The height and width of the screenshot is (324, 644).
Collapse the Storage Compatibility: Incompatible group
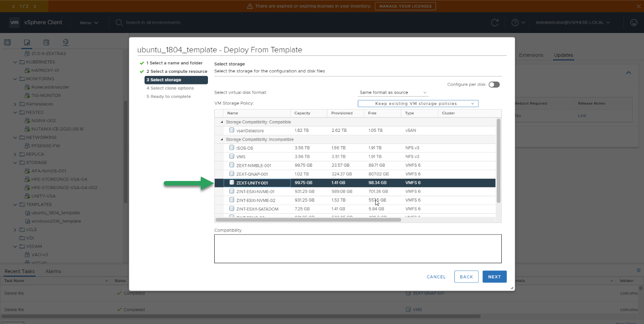(221, 139)
